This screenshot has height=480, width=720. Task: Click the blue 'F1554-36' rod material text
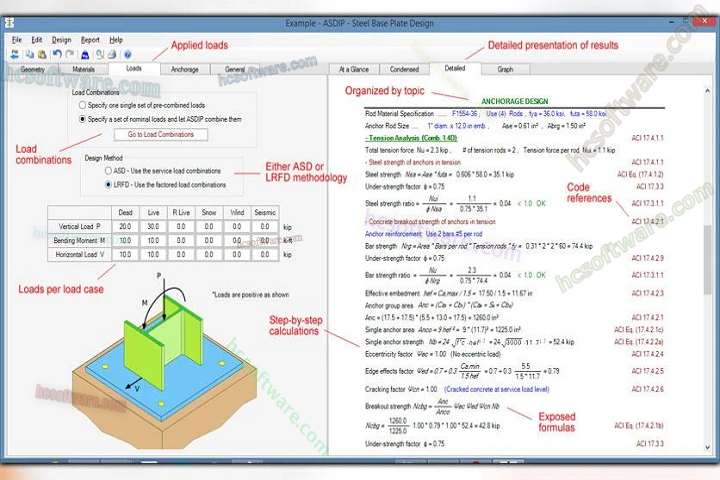[465, 113]
